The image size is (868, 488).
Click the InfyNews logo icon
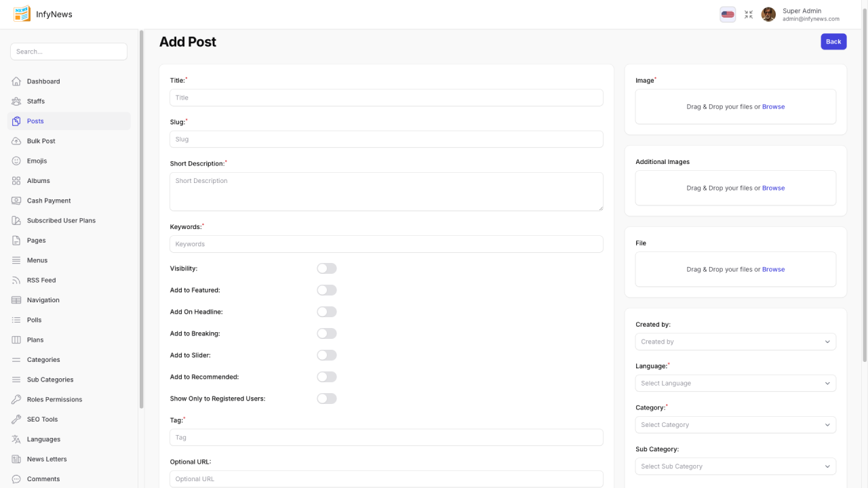pyautogui.click(x=22, y=14)
